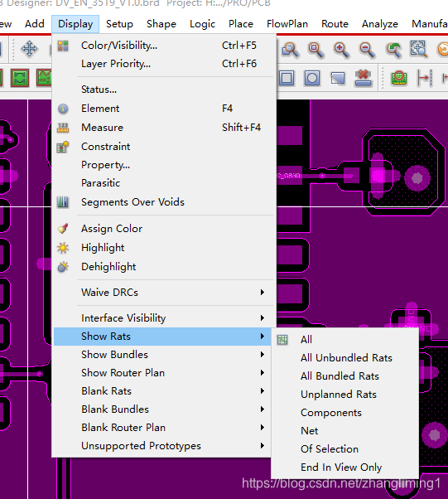Choose Highlight sun entry

164,248
